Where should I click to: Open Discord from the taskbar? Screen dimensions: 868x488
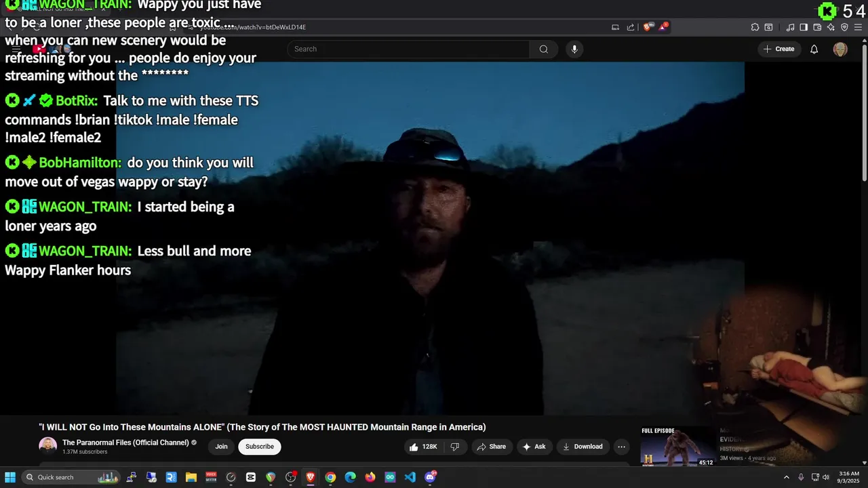[x=430, y=477]
